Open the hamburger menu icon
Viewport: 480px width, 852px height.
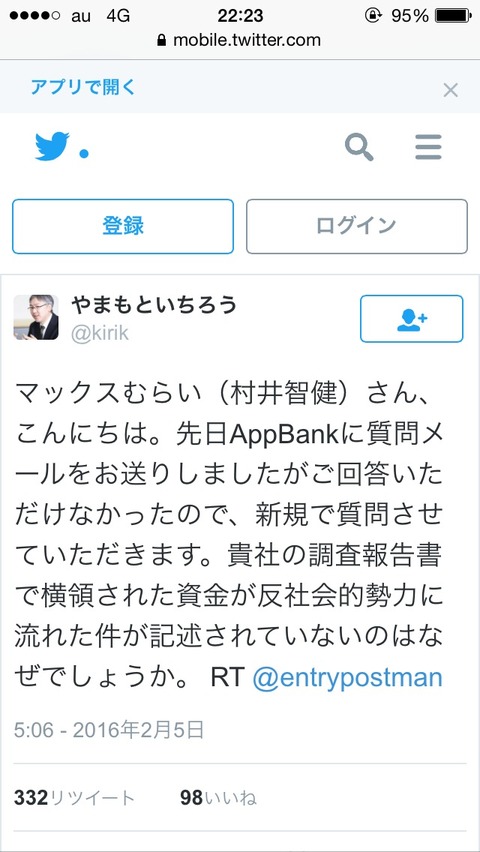428,147
